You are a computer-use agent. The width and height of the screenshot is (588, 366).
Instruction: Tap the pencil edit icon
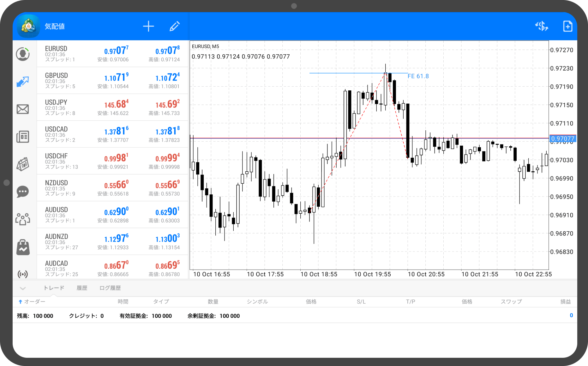174,26
